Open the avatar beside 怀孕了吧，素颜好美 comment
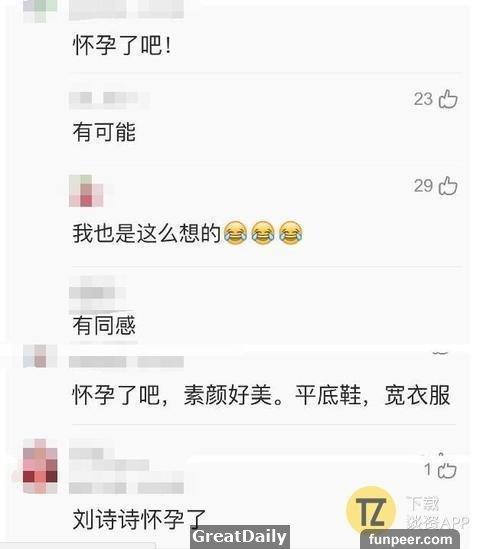 pyautogui.click(x=40, y=356)
